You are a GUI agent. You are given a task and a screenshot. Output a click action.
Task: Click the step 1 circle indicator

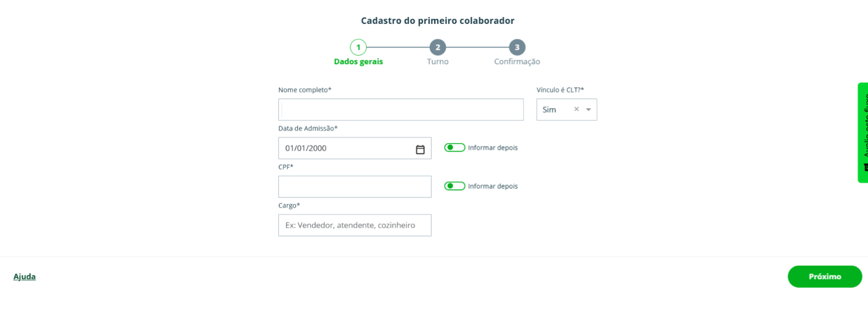click(358, 48)
